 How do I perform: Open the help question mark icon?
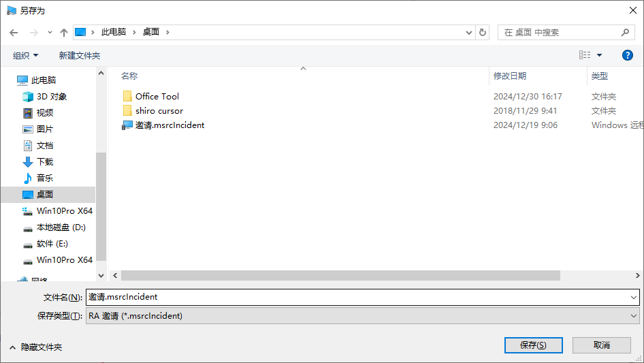[628, 55]
